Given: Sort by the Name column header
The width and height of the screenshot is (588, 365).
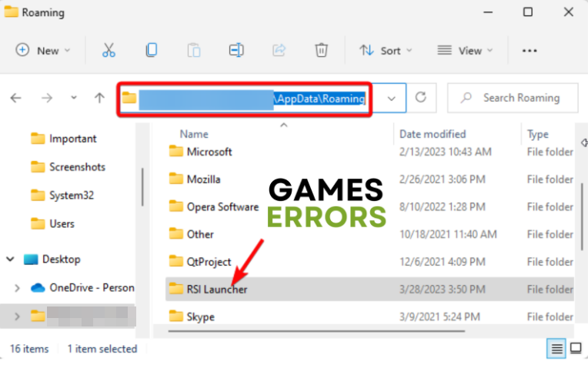Looking at the screenshot, I should [x=194, y=134].
